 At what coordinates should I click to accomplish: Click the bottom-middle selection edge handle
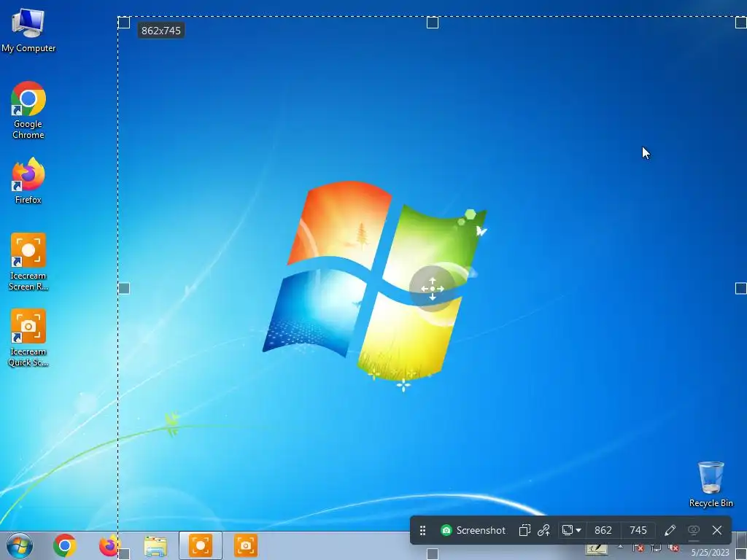(x=432, y=554)
